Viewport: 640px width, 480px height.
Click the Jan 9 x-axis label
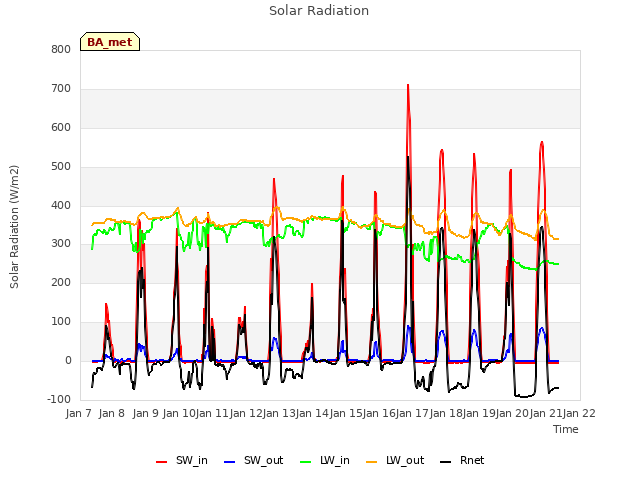tap(146, 413)
